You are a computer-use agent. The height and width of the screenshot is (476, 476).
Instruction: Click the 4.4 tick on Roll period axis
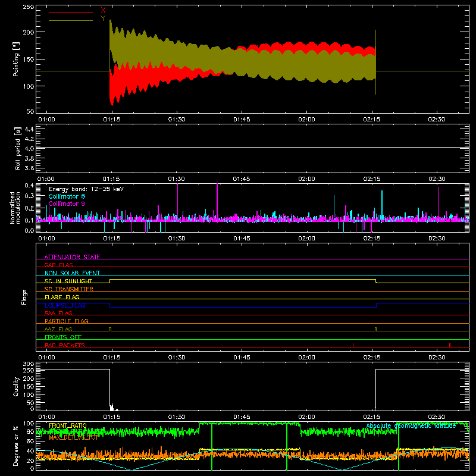[29, 129]
